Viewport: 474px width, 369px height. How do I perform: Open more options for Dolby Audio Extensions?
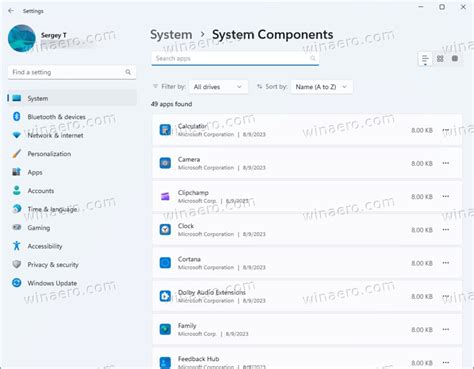[x=446, y=296]
